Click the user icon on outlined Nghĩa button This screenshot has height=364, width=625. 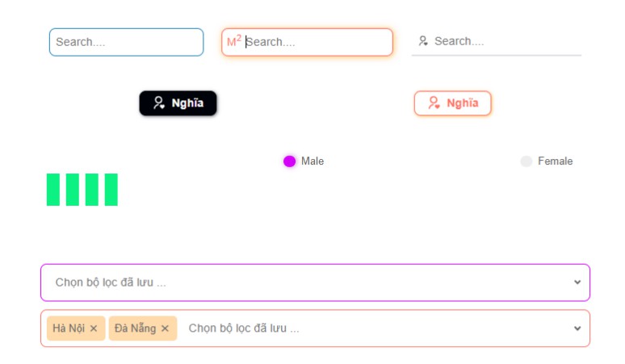[434, 103]
